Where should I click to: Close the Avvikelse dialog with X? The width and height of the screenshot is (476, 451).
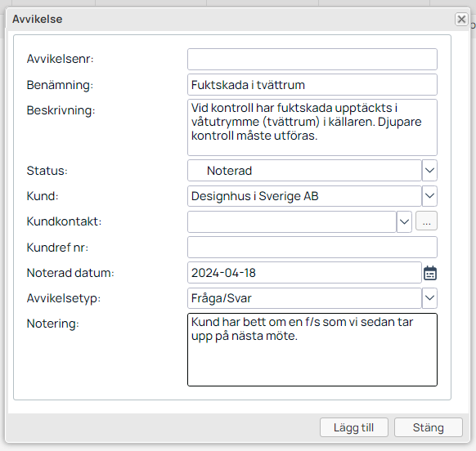[461, 19]
